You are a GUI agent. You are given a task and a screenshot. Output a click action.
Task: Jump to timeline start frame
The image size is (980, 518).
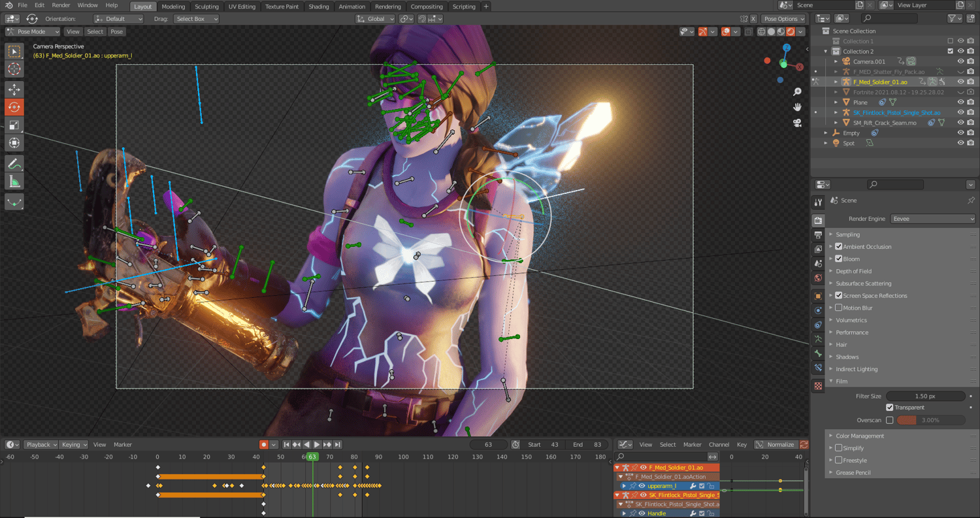coord(286,444)
